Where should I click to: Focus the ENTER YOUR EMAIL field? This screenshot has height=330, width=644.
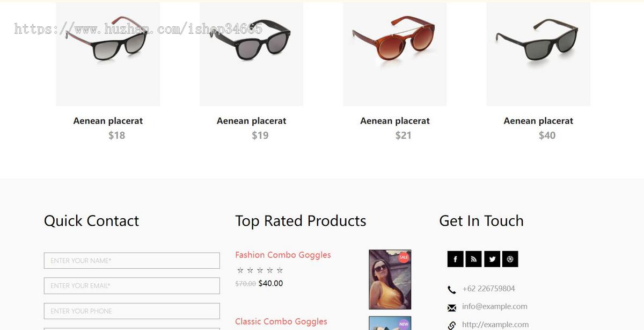point(132,286)
